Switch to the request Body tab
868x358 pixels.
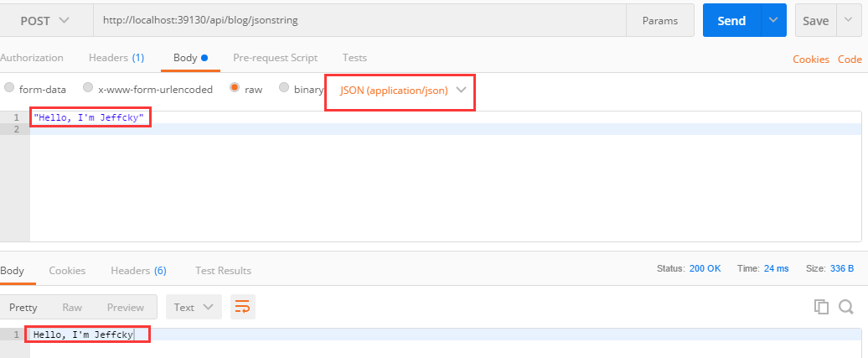coord(190,58)
